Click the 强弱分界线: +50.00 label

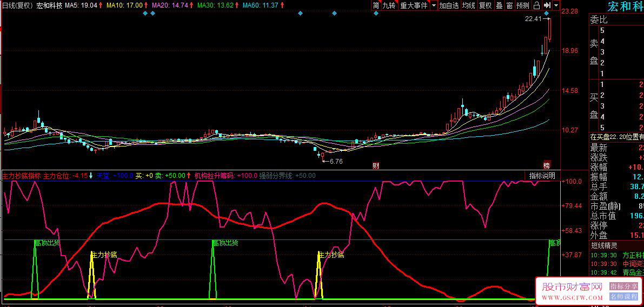(288, 176)
